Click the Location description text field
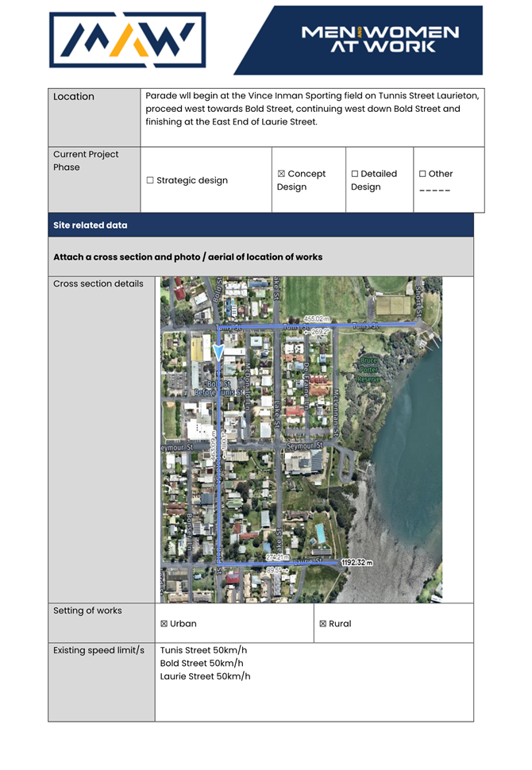The width and height of the screenshot is (532, 770). click(x=312, y=109)
